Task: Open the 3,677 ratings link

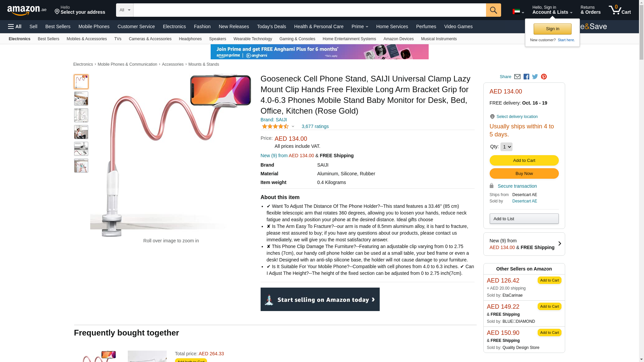Action: [x=315, y=126]
